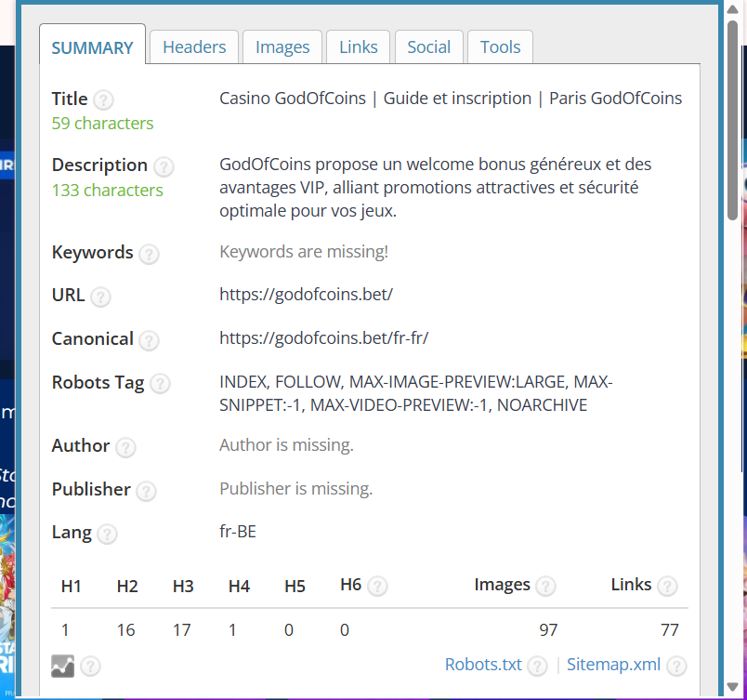Switch to the Images tab
Screen dimensions: 747x700
point(282,47)
